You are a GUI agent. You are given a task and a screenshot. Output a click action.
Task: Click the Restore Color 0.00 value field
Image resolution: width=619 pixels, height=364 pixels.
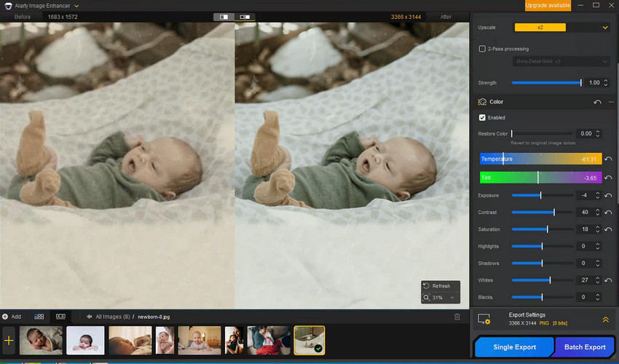[586, 133]
